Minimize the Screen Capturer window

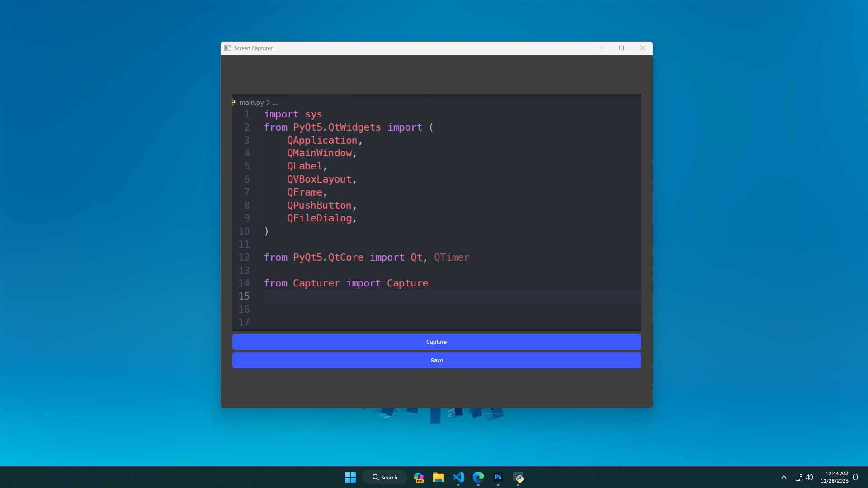click(601, 48)
